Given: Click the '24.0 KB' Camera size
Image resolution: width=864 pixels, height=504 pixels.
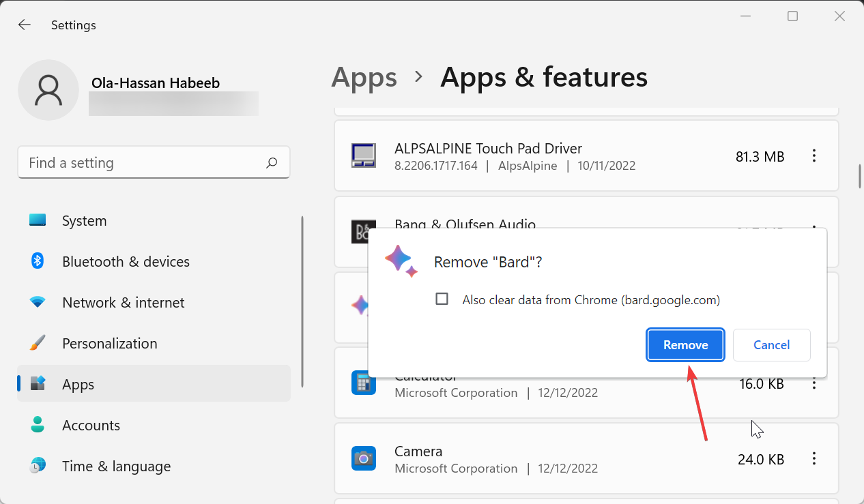Looking at the screenshot, I should tap(761, 459).
